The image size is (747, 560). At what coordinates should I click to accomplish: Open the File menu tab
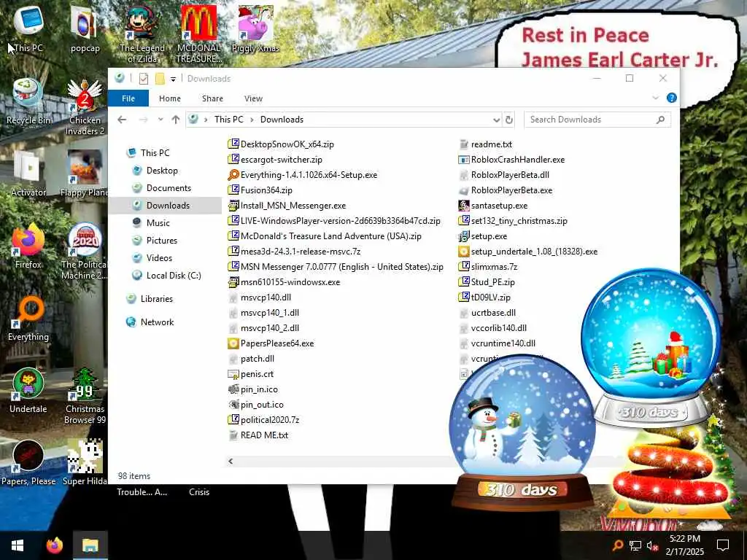point(128,98)
